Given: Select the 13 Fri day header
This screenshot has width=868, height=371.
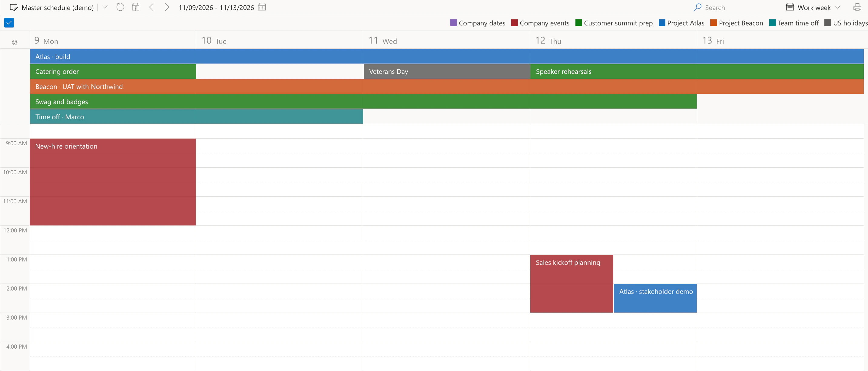Looking at the screenshot, I should pos(780,41).
